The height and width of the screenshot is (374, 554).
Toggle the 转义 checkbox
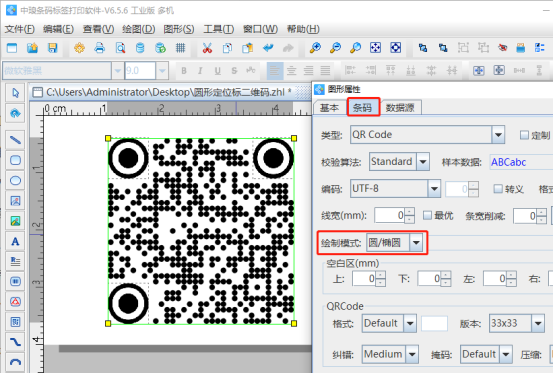tap(498, 189)
